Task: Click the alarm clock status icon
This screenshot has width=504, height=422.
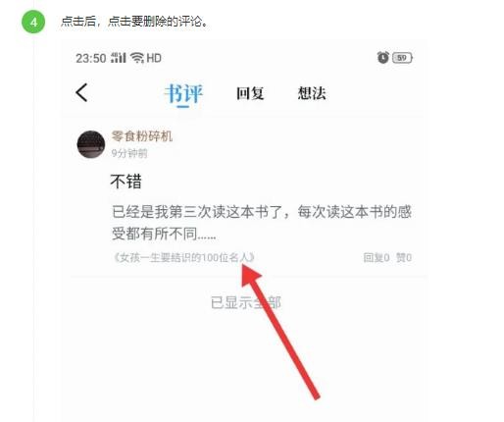Action: pyautogui.click(x=383, y=58)
